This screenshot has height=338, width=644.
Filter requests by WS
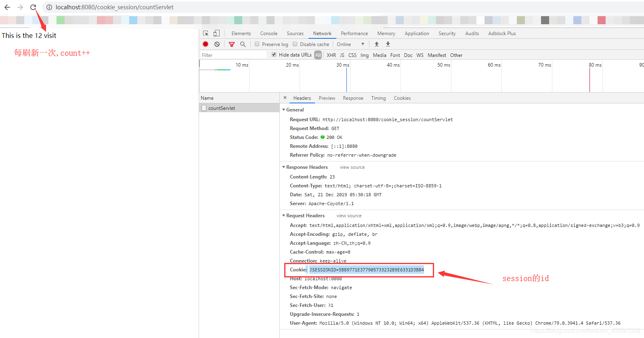pyautogui.click(x=420, y=55)
